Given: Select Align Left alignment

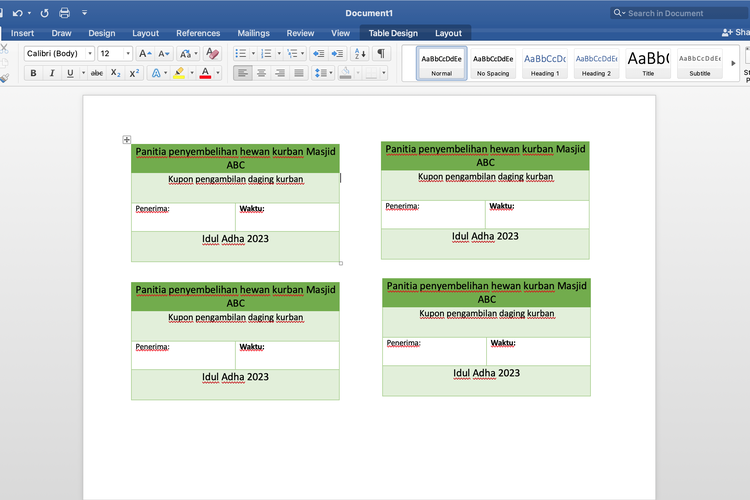Looking at the screenshot, I should click(x=243, y=73).
